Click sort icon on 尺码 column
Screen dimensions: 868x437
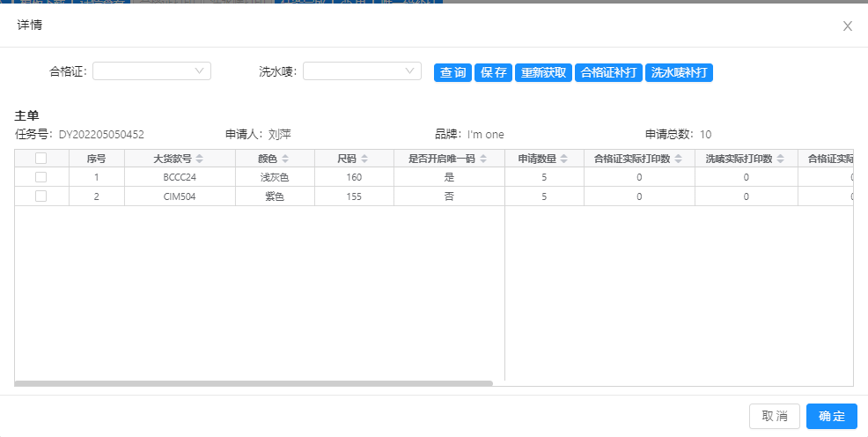coord(364,159)
